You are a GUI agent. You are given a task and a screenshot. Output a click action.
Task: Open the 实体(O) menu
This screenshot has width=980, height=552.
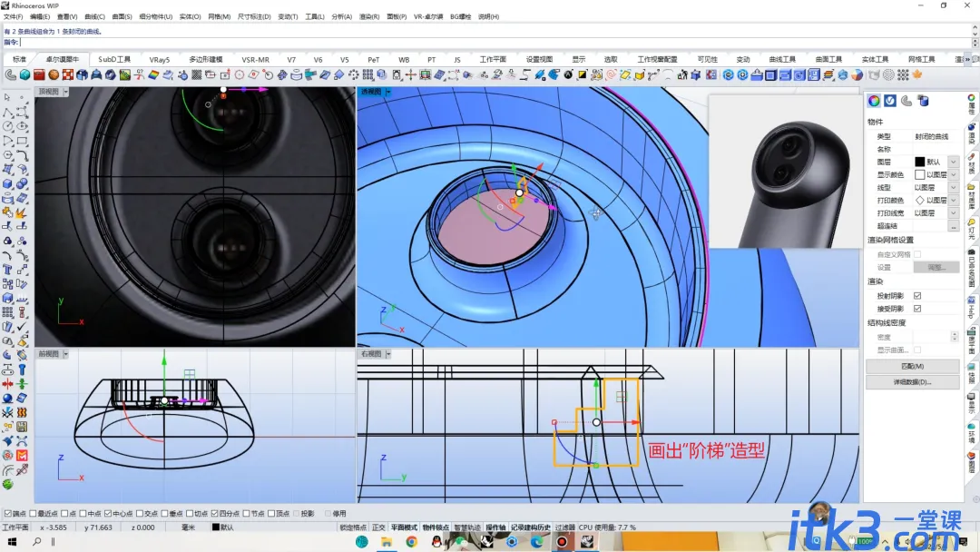190,17
